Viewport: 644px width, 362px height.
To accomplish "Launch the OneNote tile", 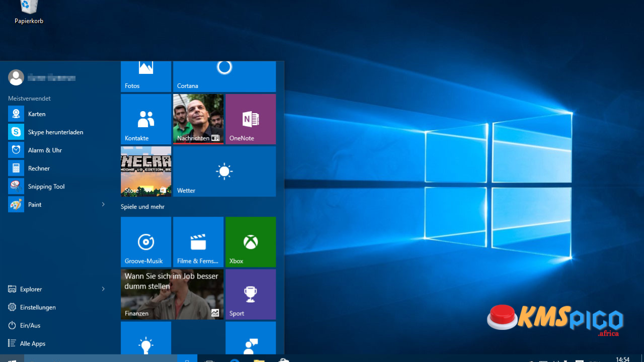I will (251, 119).
